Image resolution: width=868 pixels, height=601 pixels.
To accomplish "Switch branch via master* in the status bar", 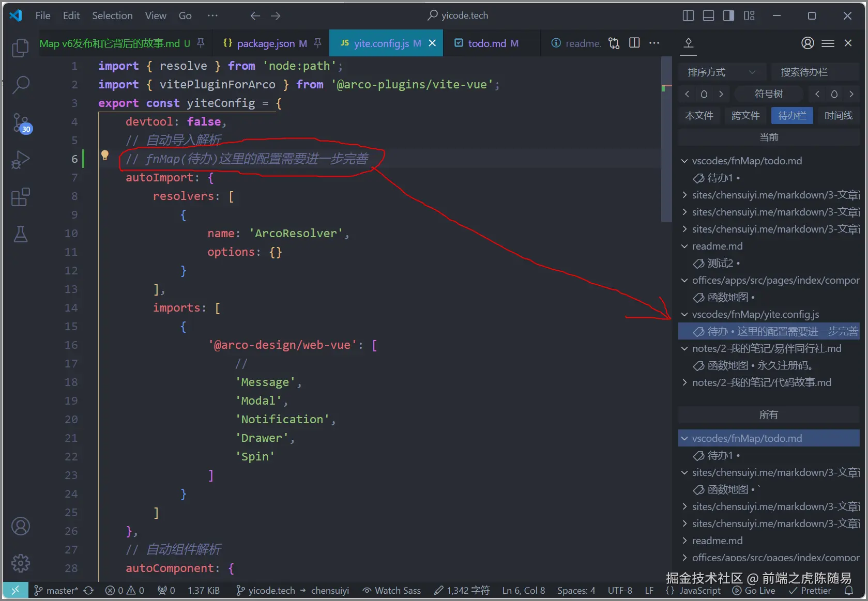I will (56, 590).
